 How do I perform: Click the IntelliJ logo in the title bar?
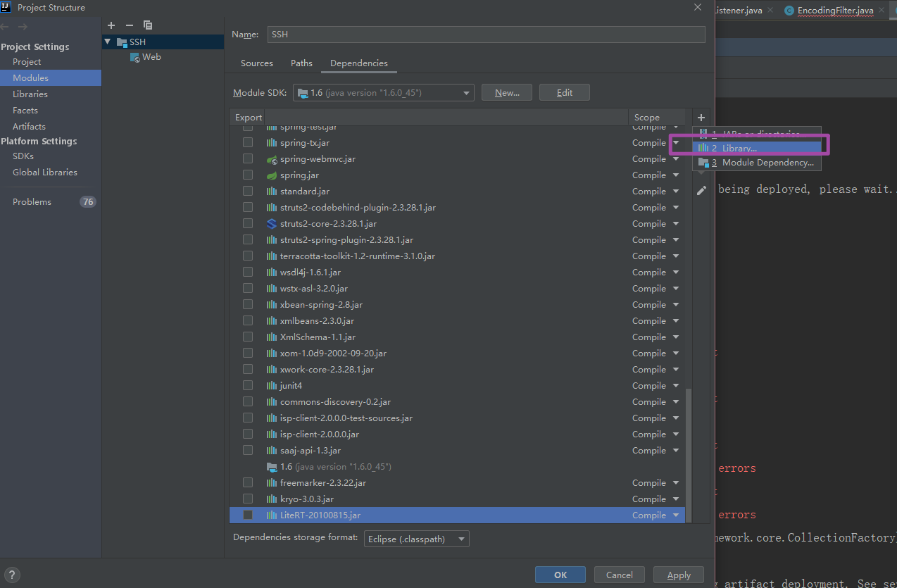click(x=7, y=7)
